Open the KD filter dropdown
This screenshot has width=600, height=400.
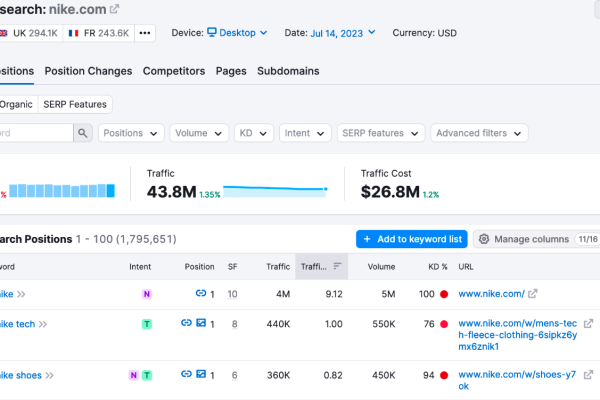[x=254, y=133]
